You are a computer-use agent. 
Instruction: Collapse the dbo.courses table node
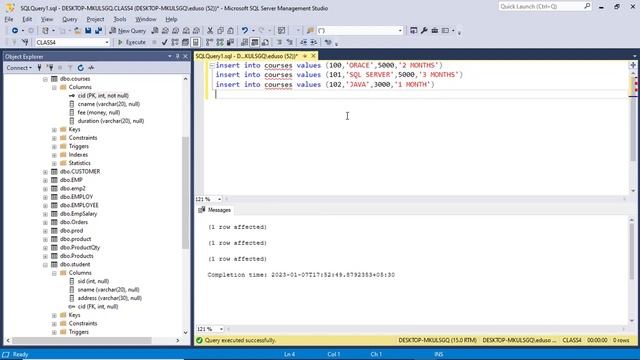pos(45,79)
